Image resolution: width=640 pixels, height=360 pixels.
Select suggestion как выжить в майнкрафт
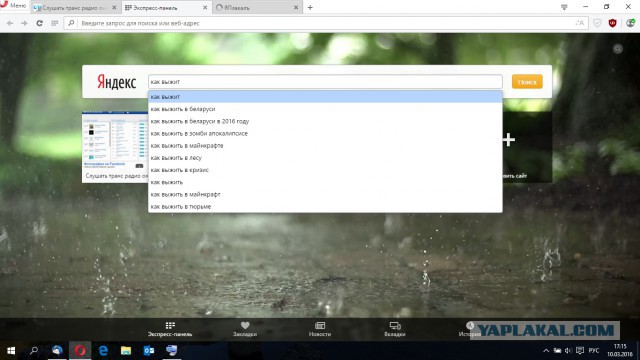325,195
